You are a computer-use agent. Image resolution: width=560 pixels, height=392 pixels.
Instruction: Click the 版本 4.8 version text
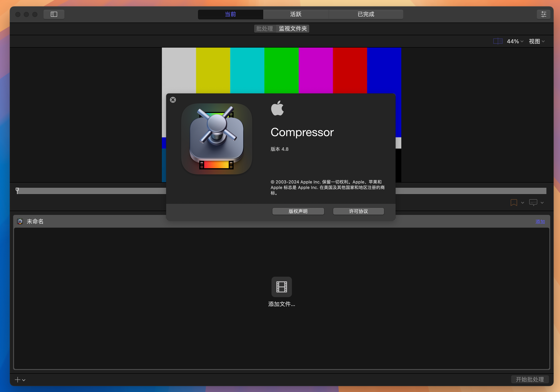pos(280,149)
